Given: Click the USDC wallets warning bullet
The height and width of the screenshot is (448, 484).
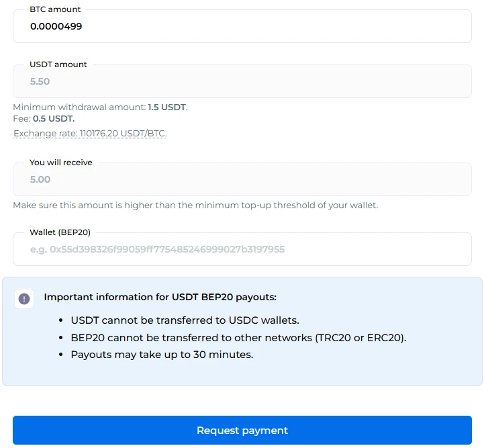Looking at the screenshot, I should (185, 320).
